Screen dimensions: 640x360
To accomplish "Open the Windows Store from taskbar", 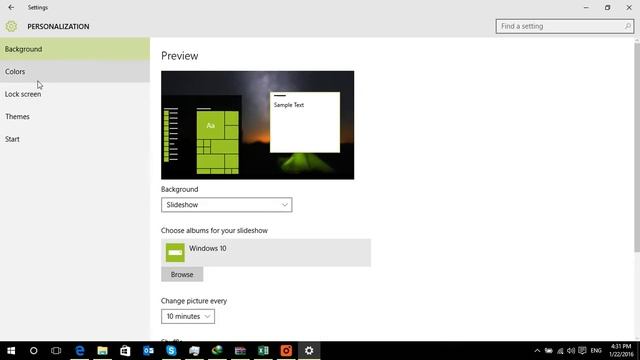I will (125, 351).
